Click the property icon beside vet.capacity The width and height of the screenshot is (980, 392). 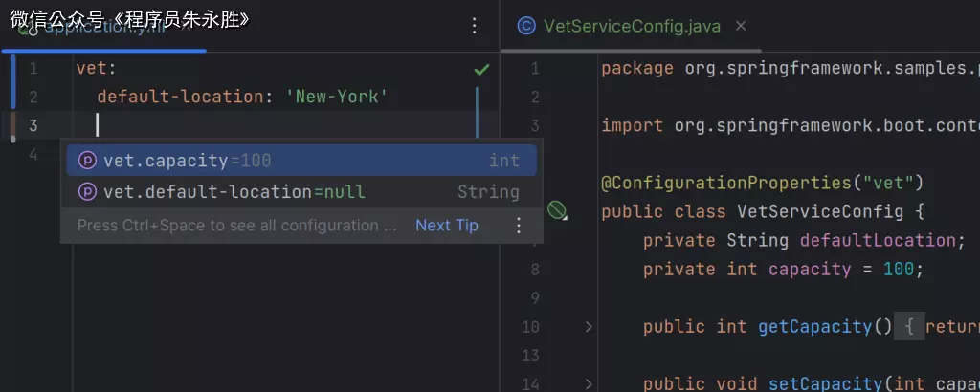(x=87, y=161)
